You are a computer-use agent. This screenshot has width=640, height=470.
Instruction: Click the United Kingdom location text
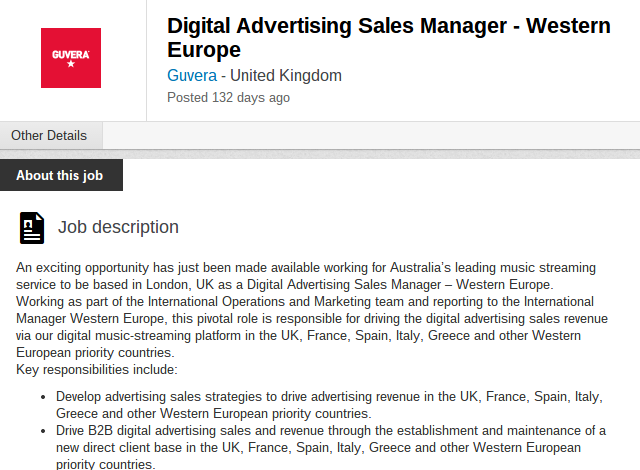tap(286, 75)
